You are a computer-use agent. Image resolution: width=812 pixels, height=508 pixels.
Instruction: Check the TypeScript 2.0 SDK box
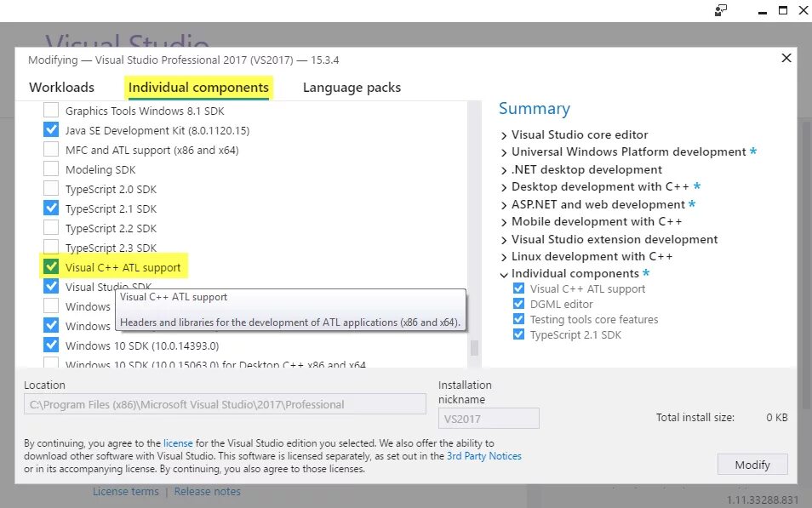[51, 189]
